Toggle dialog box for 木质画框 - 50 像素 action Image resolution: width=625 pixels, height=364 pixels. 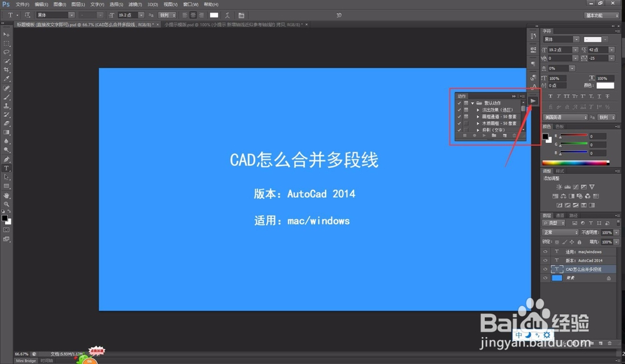(466, 124)
